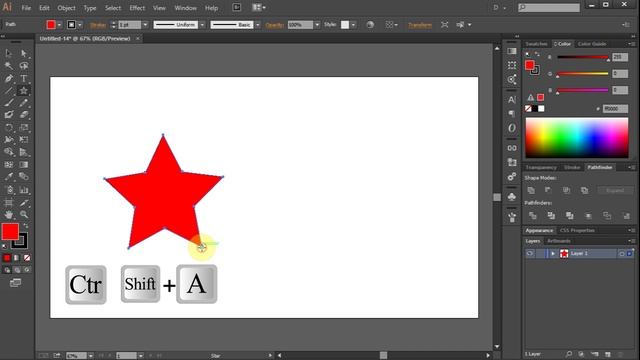Click the Intersect shape mode icon
Screen dimensions: 640x360
pos(567,190)
